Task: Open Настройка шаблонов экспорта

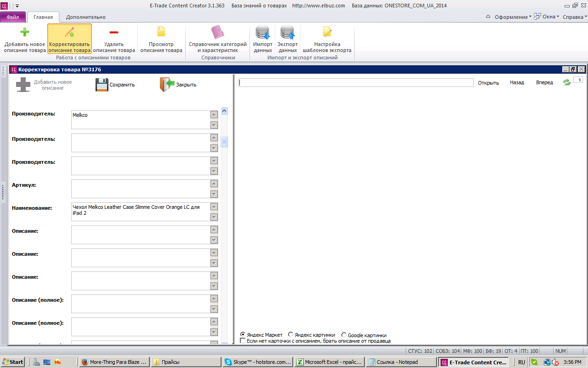Action: tap(327, 39)
